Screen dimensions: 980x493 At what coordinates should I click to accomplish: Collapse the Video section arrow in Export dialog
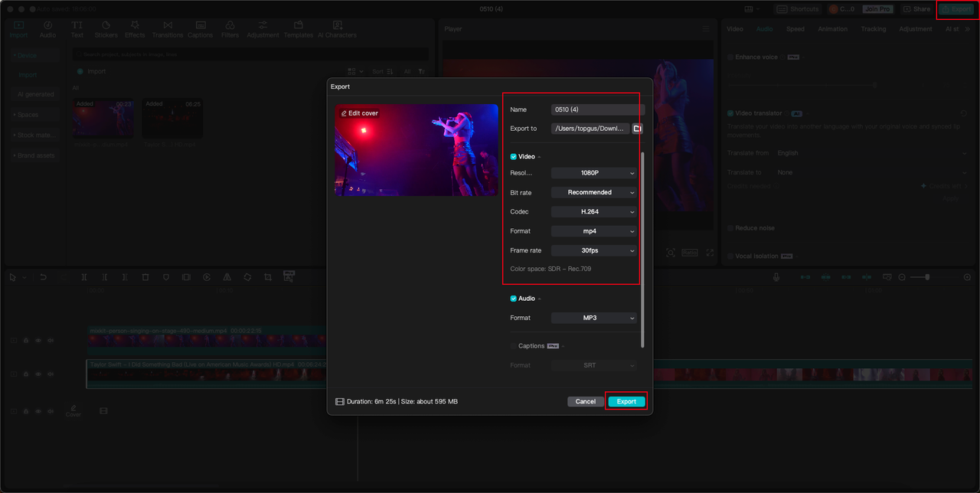click(x=540, y=157)
